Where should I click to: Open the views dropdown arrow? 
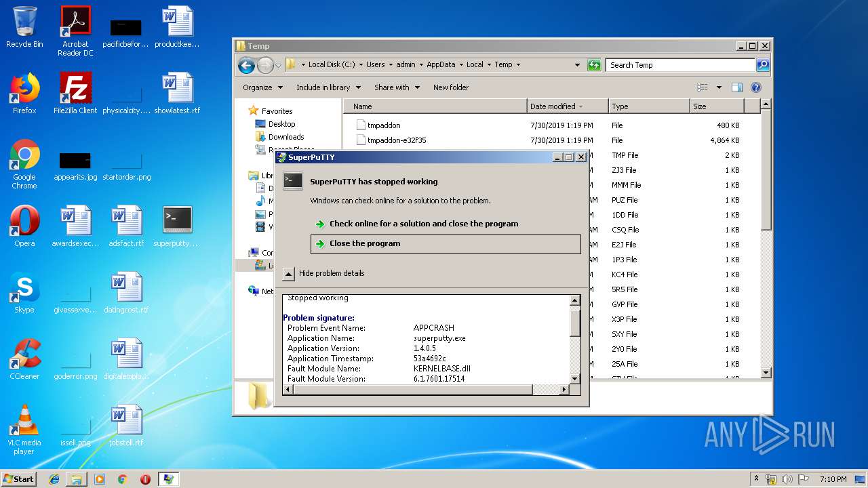(719, 87)
